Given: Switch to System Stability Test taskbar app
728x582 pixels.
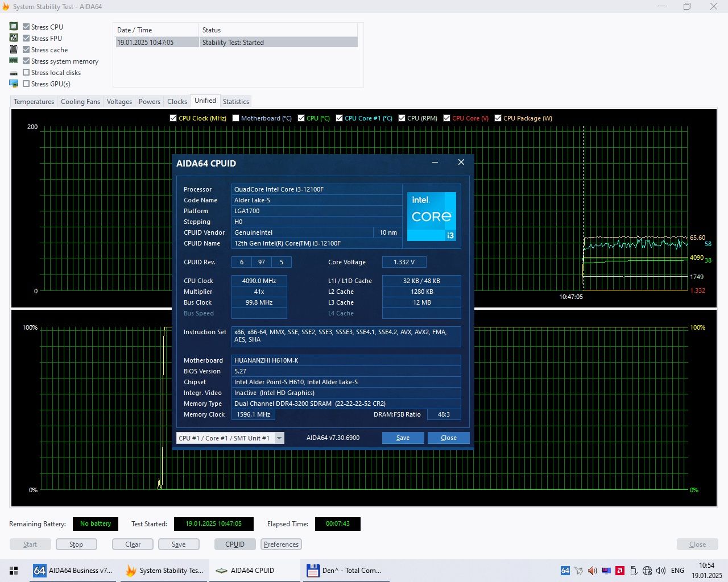Looking at the screenshot, I should click(164, 571).
